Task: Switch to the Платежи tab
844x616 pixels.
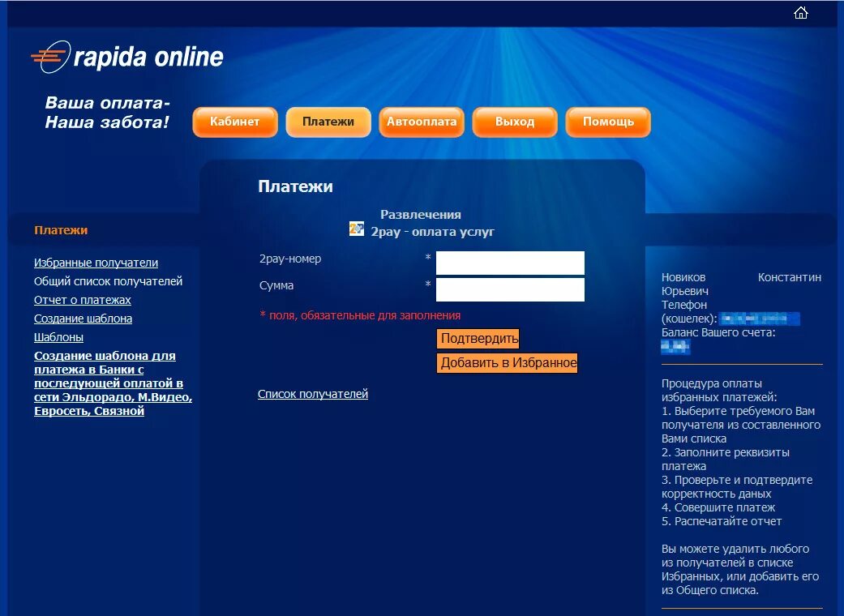Action: click(328, 122)
